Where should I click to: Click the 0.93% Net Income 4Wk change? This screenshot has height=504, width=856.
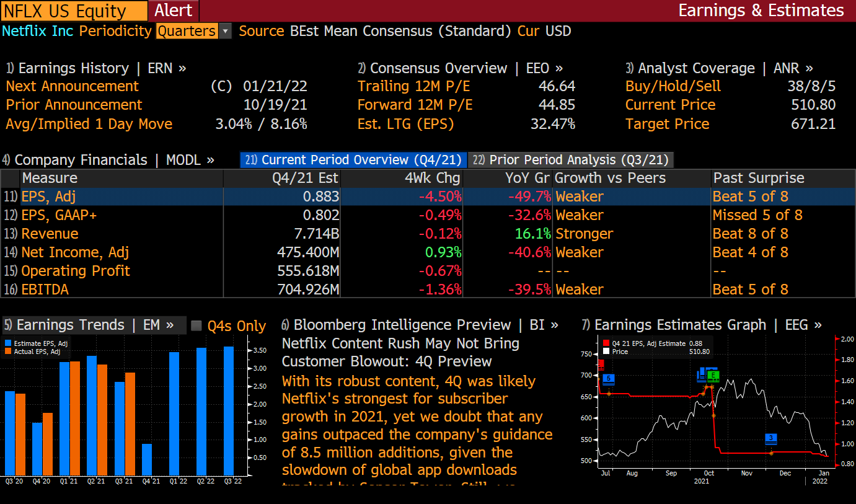tap(443, 252)
